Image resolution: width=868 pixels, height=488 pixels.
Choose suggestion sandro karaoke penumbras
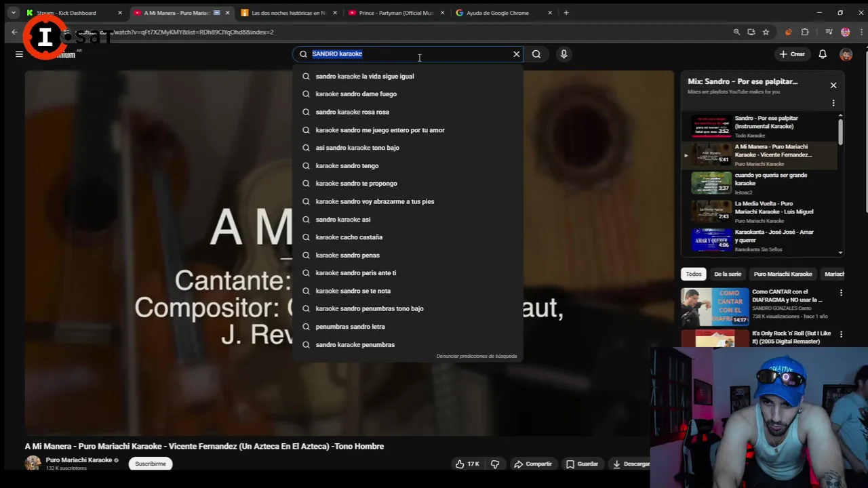click(408, 344)
